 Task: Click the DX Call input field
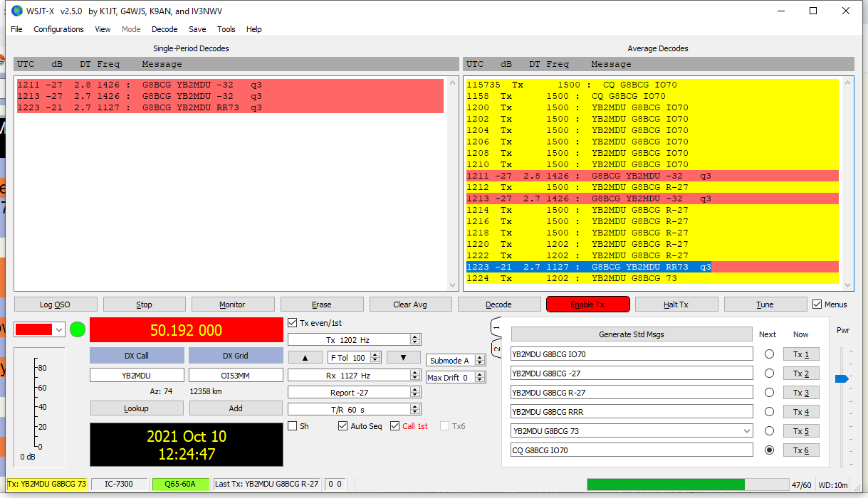[137, 375]
